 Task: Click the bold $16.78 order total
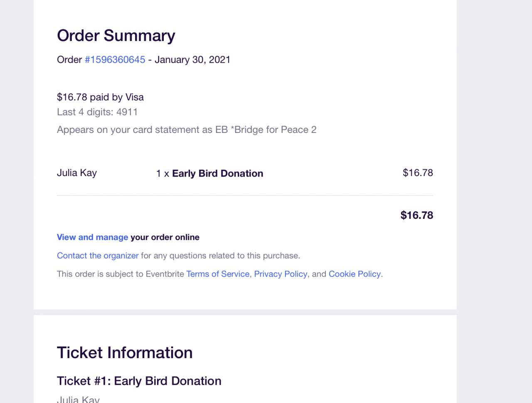pyautogui.click(x=416, y=215)
